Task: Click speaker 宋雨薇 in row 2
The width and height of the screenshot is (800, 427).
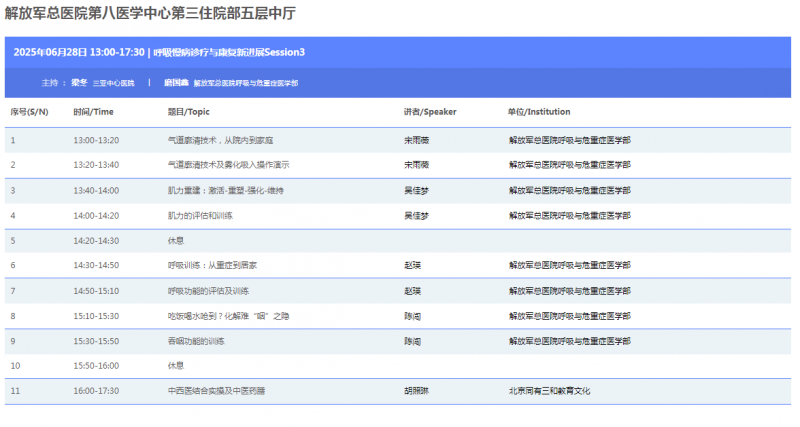Action: [x=416, y=165]
